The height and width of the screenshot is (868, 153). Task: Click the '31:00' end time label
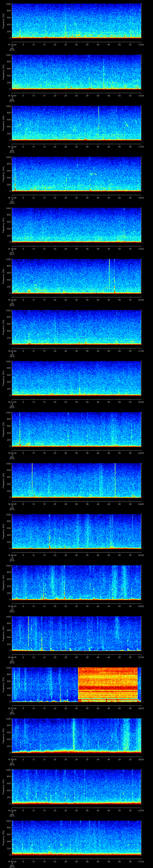(x=141, y=861)
